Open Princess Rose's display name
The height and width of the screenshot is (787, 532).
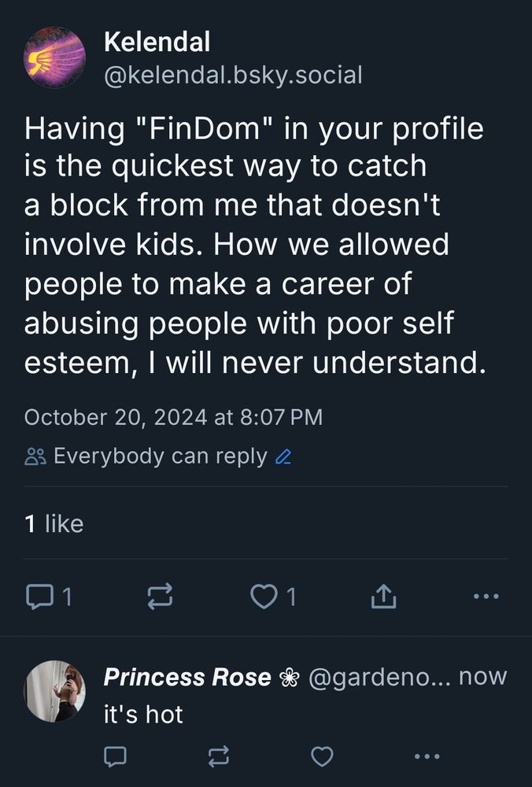coord(187,677)
